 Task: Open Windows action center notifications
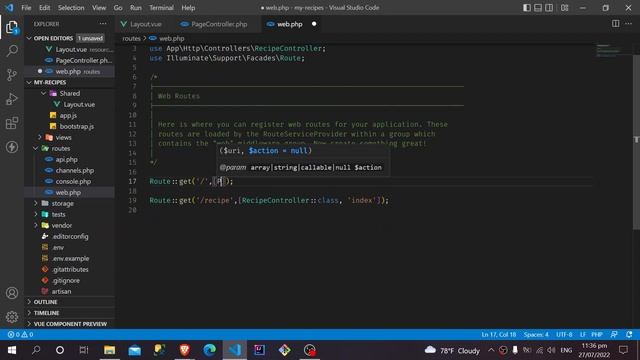tap(623, 350)
